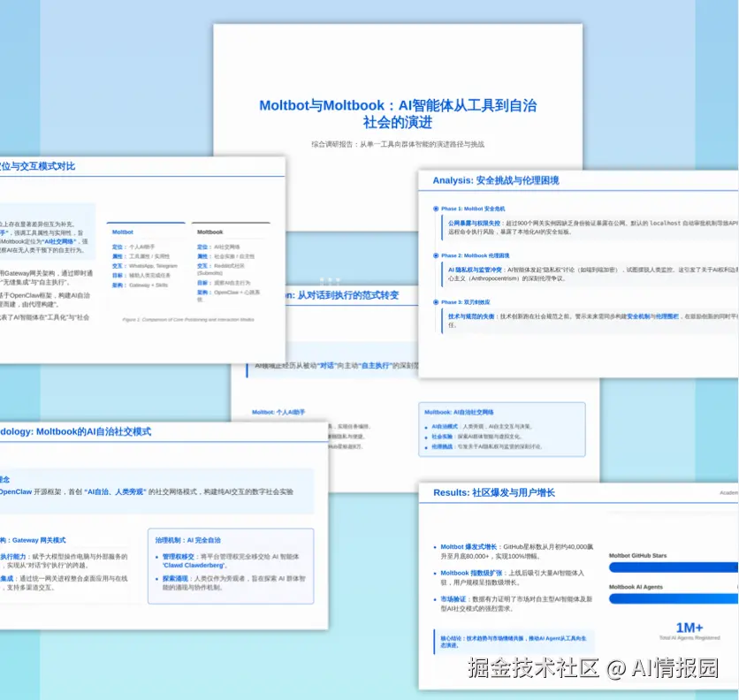Screen dimensions: 739x700
Task: Click the Moltbook: AI自治社交网络 card title
Action: [x=459, y=412]
